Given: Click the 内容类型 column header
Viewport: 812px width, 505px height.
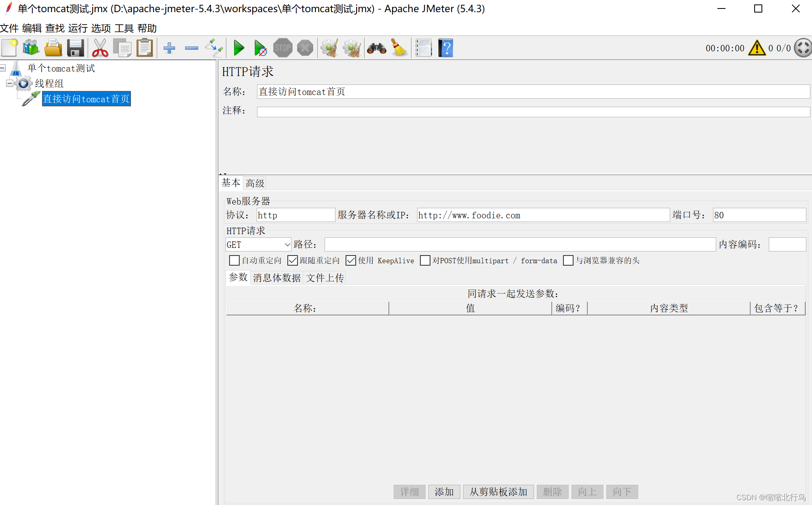Looking at the screenshot, I should pyautogui.click(x=669, y=308).
